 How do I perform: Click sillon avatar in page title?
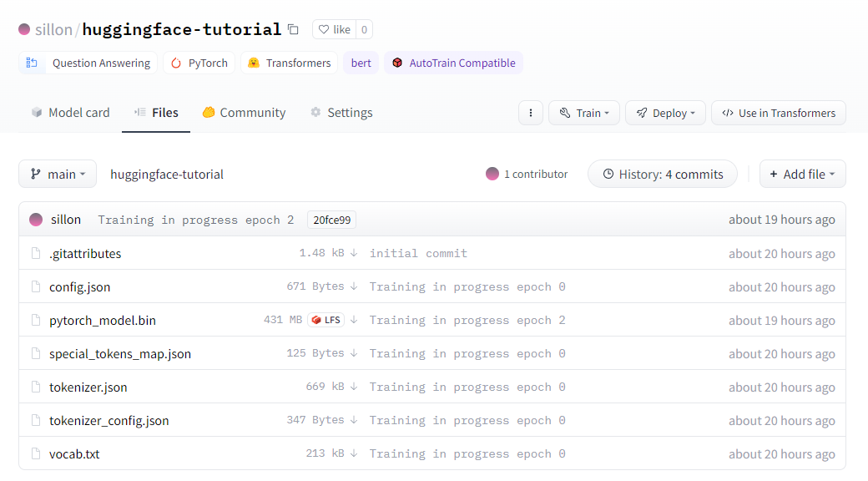[x=24, y=29]
